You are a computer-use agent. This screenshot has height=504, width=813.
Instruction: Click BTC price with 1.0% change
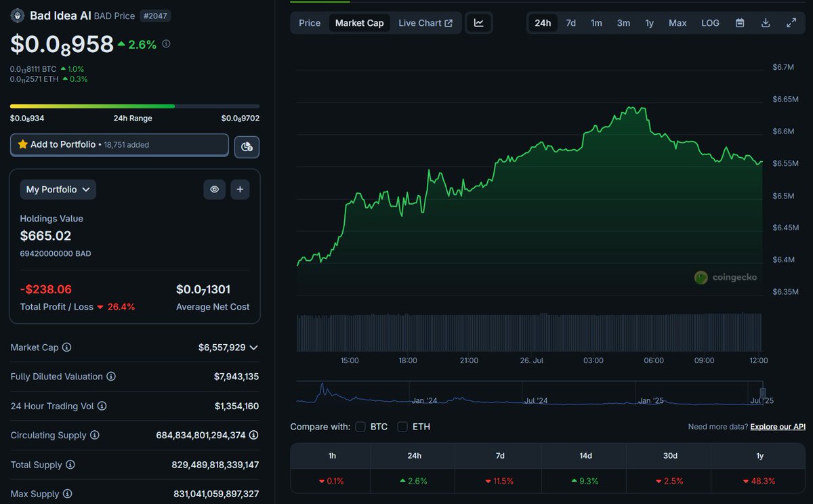point(47,69)
